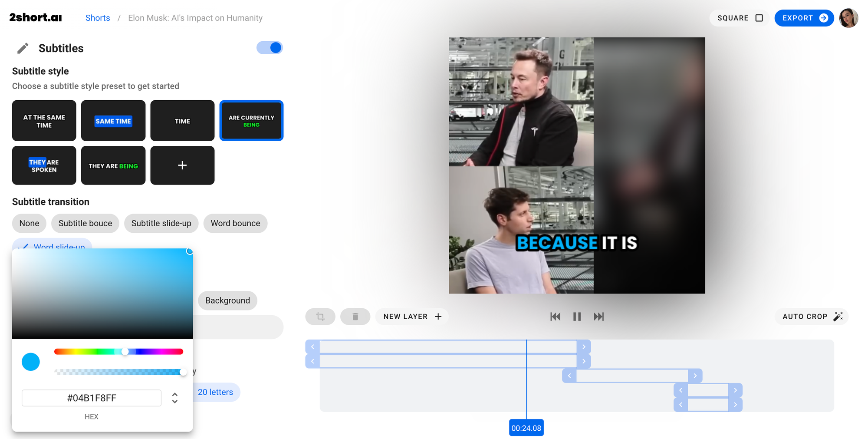
Task: Adjust the rainbow hue slider
Action: (x=118, y=352)
